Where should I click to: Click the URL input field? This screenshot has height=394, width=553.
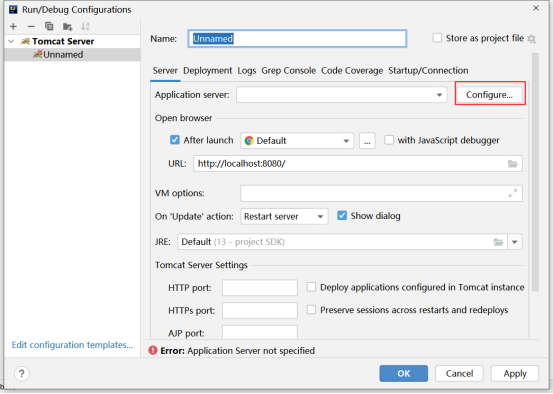(358, 164)
